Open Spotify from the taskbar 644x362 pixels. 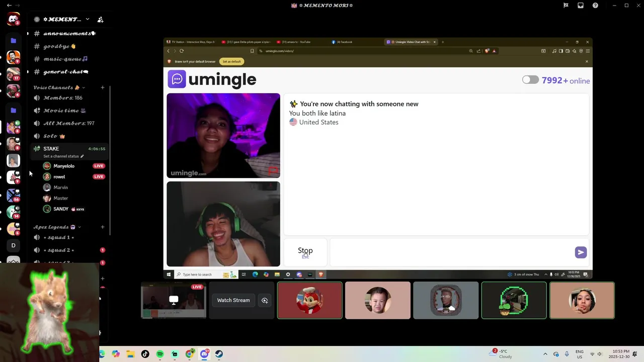point(160,354)
